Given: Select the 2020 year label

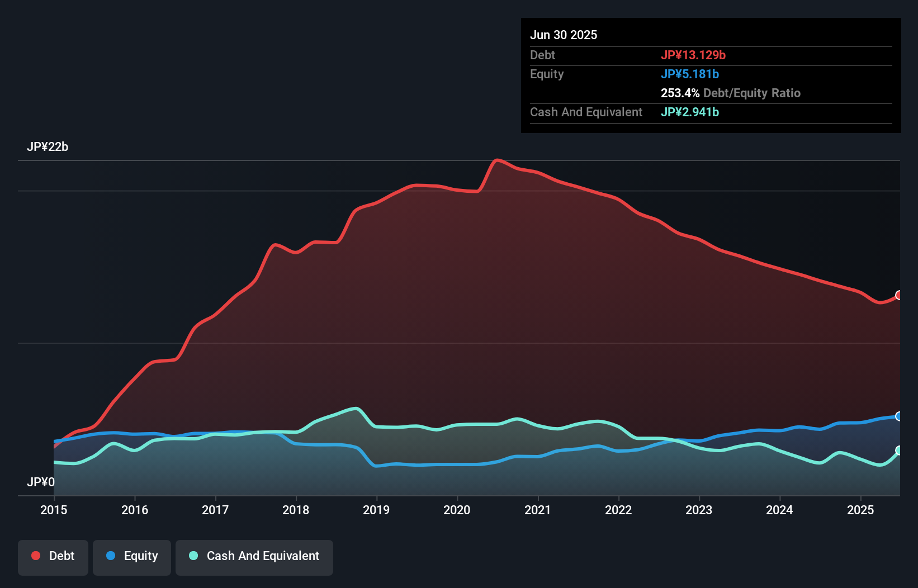Looking at the screenshot, I should click(x=457, y=510).
